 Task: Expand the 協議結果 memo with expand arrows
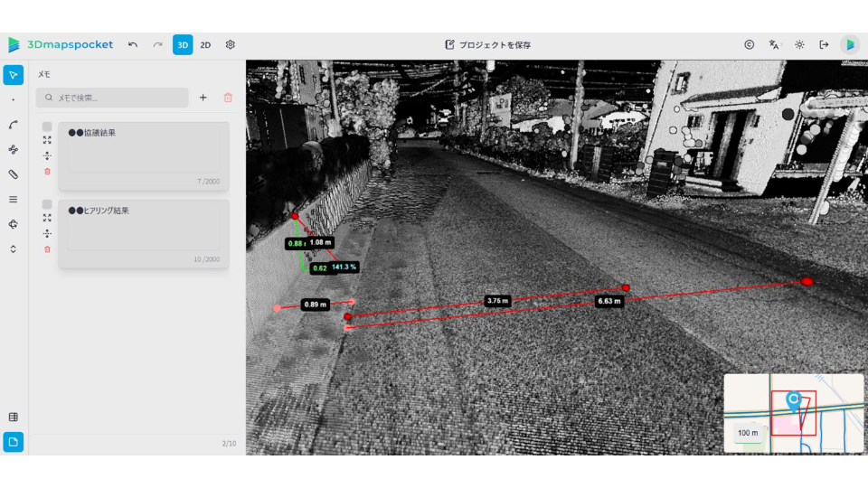coord(47,140)
